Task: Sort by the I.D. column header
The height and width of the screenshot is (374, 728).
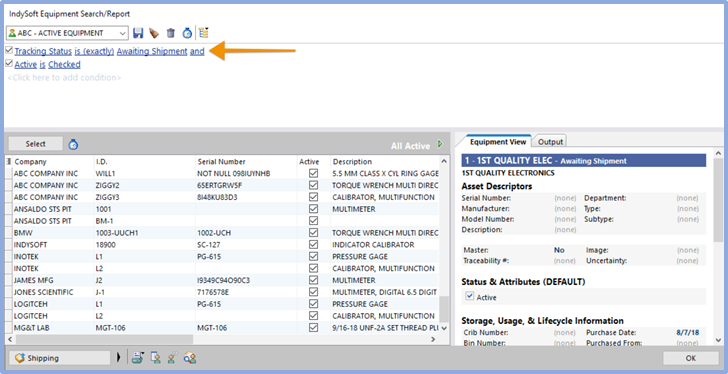Action: [145, 161]
